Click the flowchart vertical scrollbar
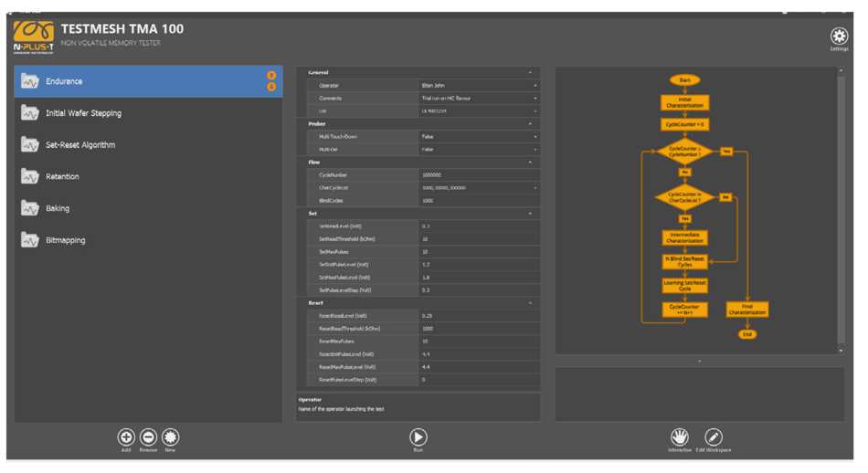The image size is (868, 473). [x=841, y=210]
